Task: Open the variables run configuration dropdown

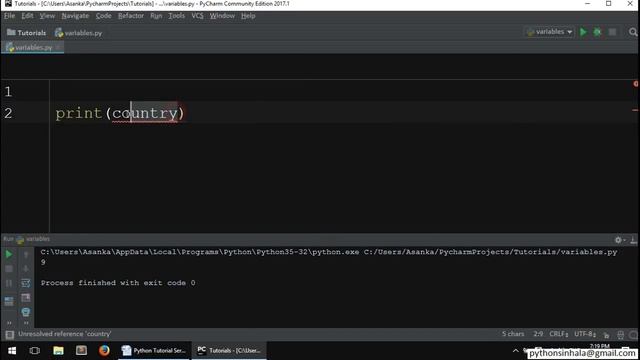Action: click(x=549, y=32)
